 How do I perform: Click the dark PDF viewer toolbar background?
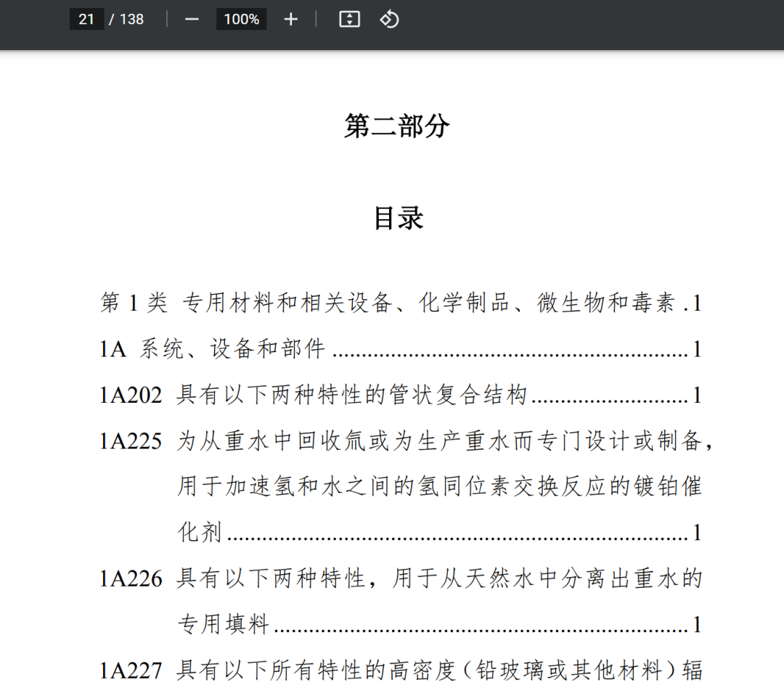(581, 19)
